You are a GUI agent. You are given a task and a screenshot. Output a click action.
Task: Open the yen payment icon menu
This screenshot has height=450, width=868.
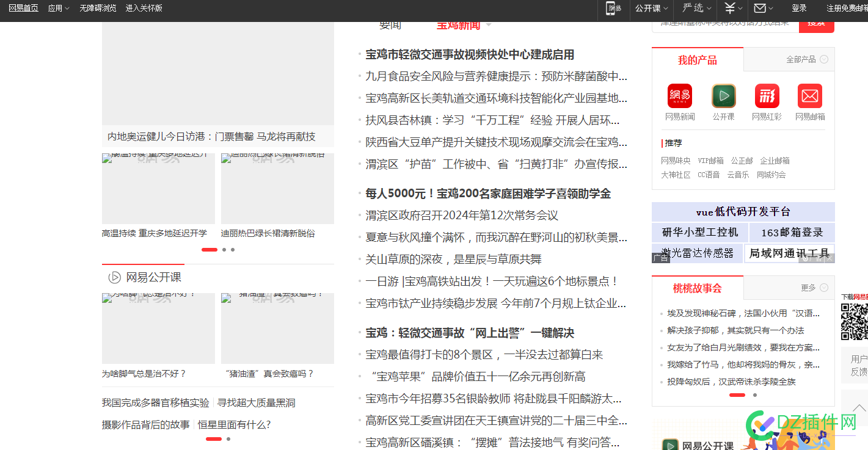pyautogui.click(x=733, y=8)
